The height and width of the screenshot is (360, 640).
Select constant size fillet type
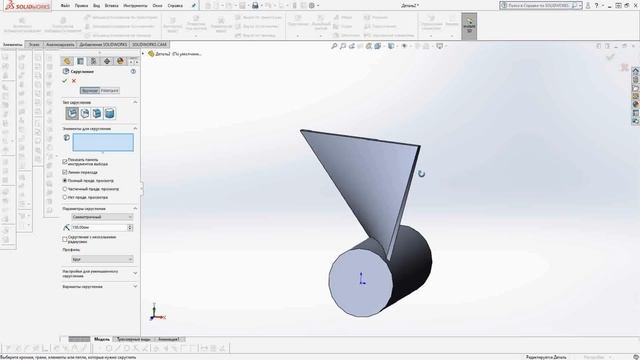point(72,113)
